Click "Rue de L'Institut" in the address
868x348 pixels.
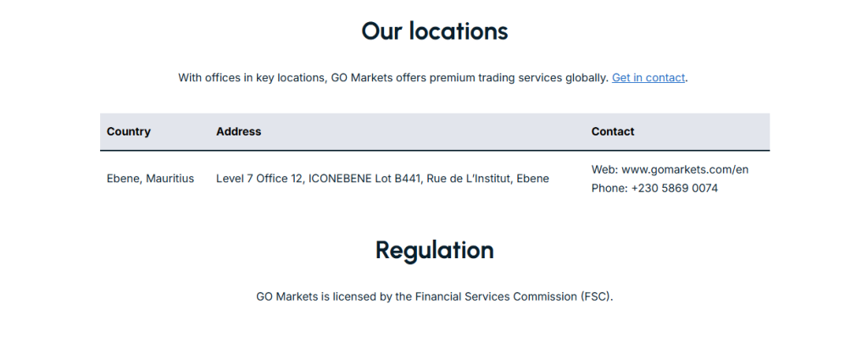tap(469, 179)
